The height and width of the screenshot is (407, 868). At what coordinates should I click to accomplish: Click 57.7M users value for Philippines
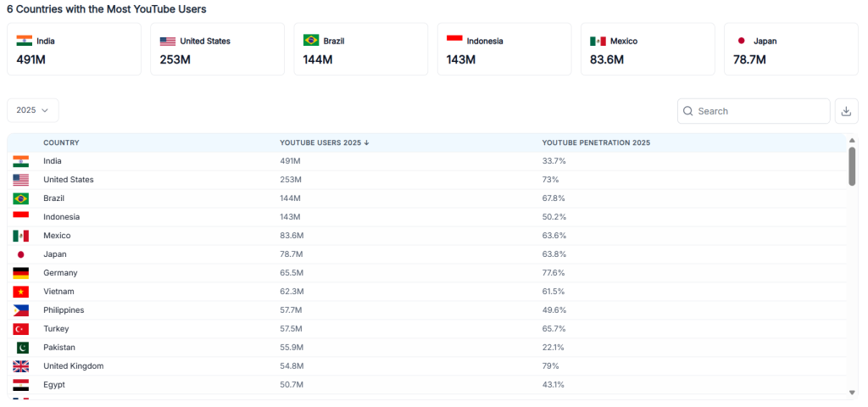292,310
